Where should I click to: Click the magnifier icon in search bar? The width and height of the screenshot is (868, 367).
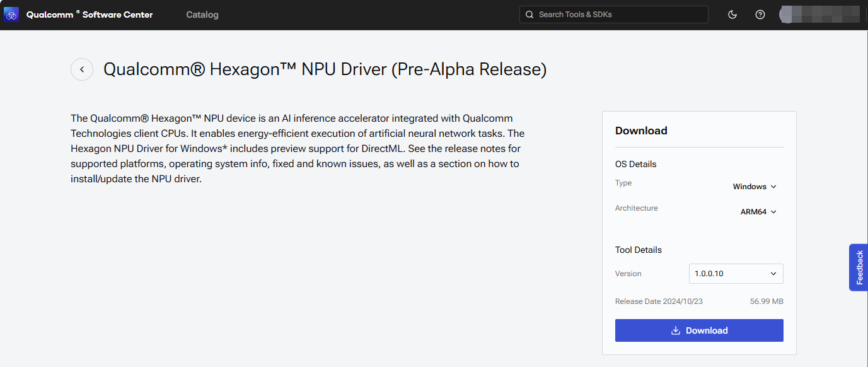click(529, 15)
